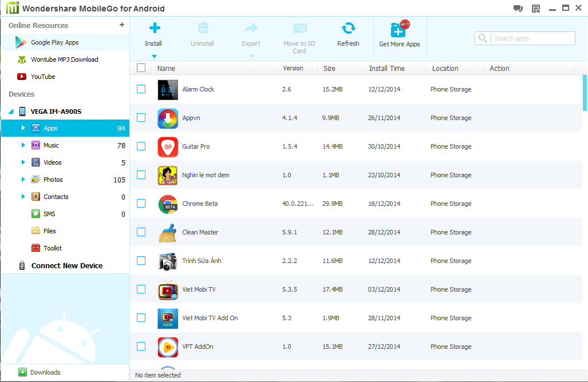This screenshot has height=382, width=588.
Task: Click the Viet Mobi TV Add On icon
Action: pos(168,319)
